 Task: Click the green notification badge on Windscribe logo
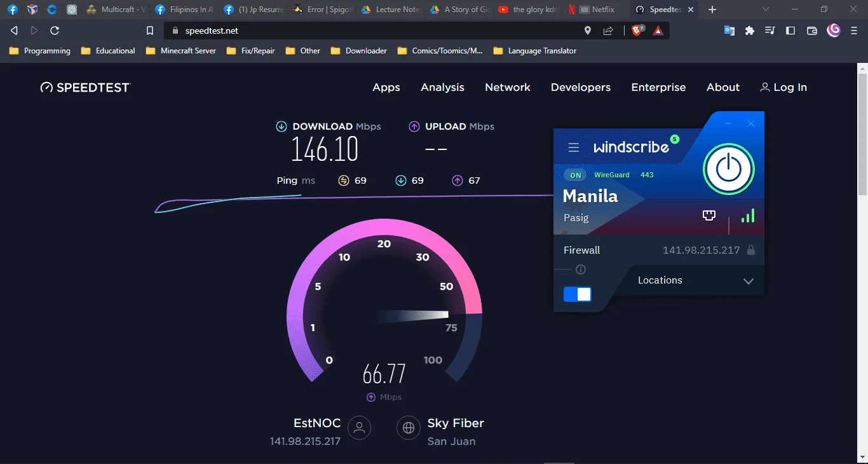(x=674, y=139)
